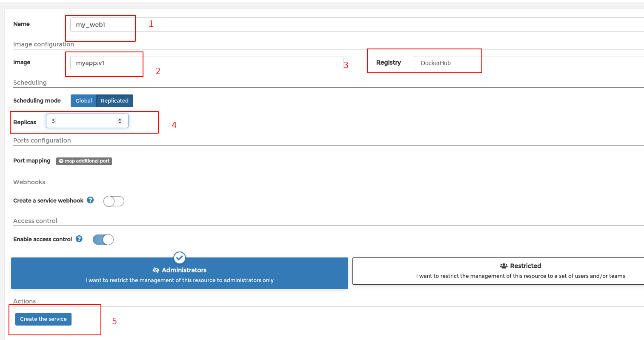Click into the Replicas number field
The image size is (644, 340).
pyautogui.click(x=87, y=121)
